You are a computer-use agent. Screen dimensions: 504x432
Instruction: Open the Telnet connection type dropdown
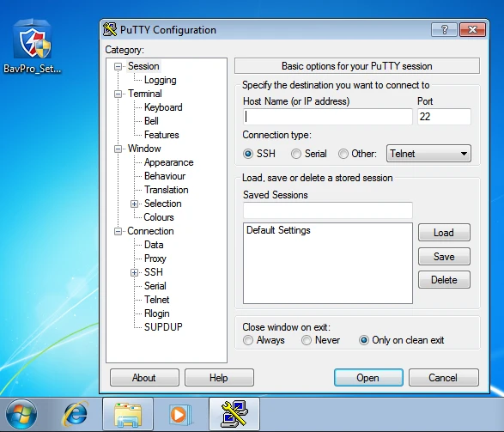428,154
